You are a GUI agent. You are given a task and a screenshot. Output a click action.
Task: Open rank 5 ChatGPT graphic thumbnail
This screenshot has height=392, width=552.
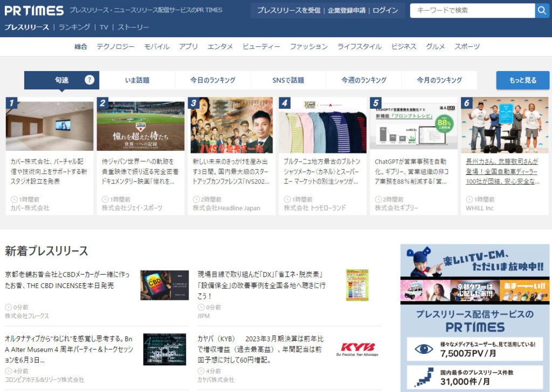click(x=413, y=125)
